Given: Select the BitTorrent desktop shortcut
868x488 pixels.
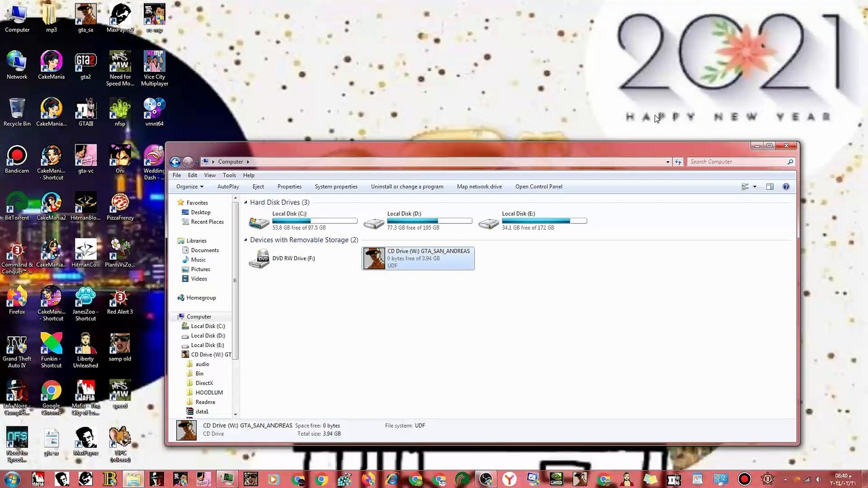Looking at the screenshot, I should [17, 207].
